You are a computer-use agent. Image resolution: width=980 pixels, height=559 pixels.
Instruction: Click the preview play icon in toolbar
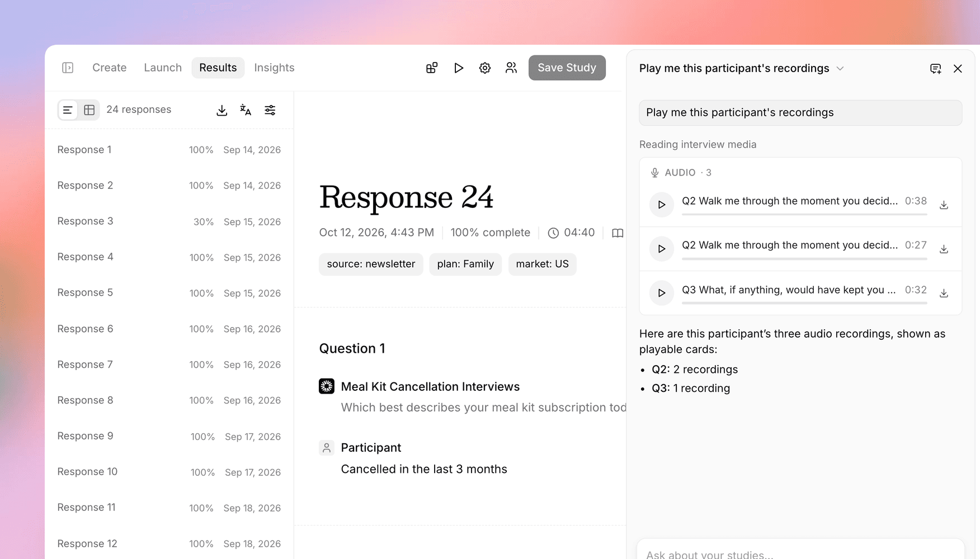click(459, 68)
